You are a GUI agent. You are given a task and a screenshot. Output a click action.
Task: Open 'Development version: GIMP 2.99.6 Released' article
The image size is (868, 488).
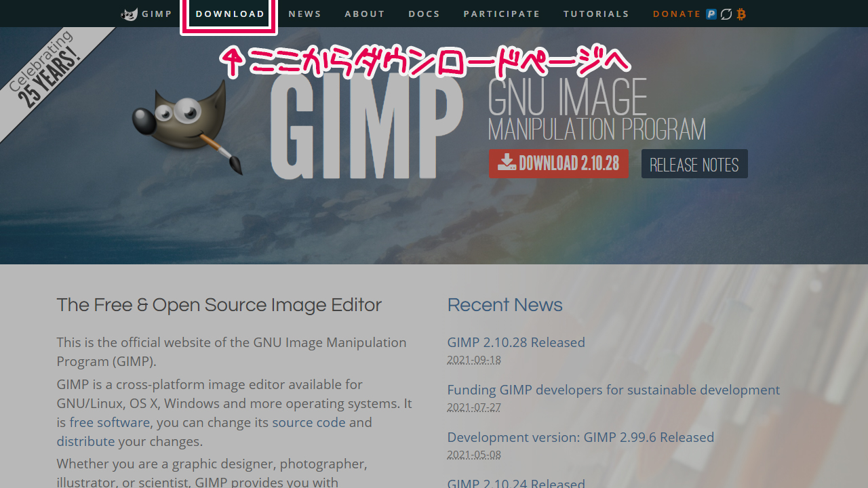pyautogui.click(x=580, y=437)
